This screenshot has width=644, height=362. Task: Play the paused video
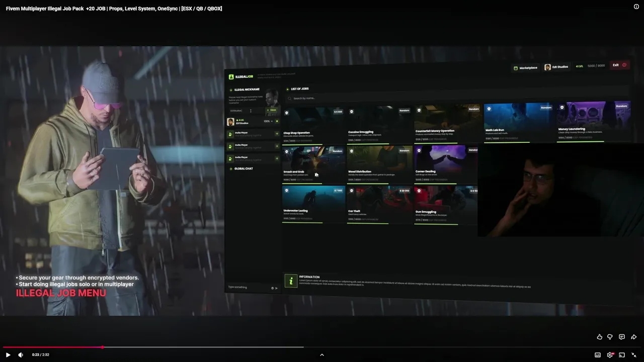click(8, 355)
